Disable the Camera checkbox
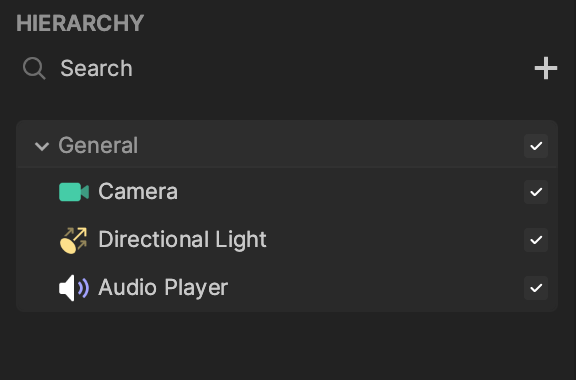 tap(536, 192)
